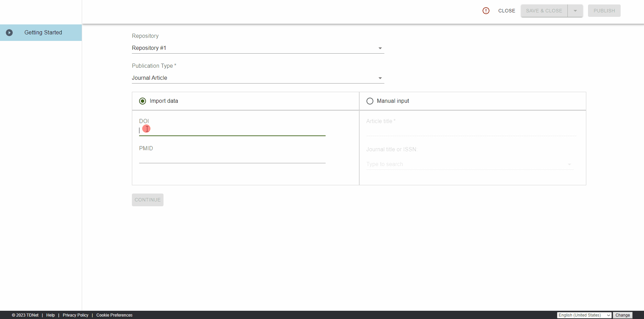The width and height of the screenshot is (644, 319).
Task: Click SAVE & CLOSE
Action: 544,11
